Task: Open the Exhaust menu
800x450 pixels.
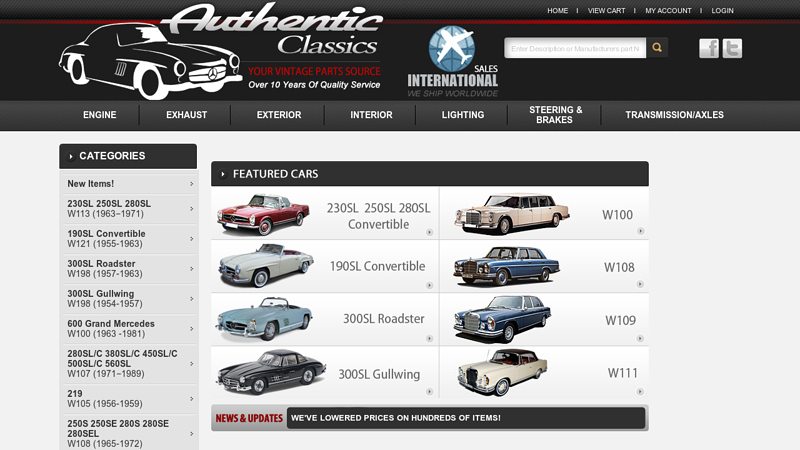Action: point(186,115)
